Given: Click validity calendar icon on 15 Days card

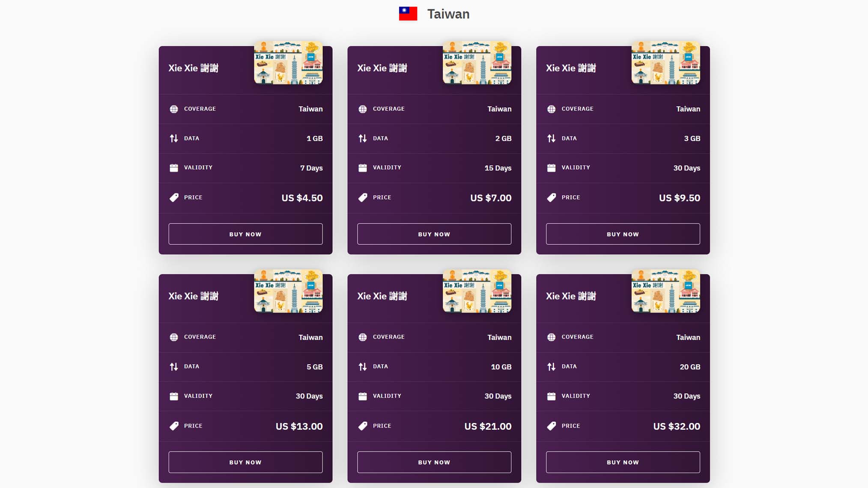Looking at the screenshot, I should (363, 168).
